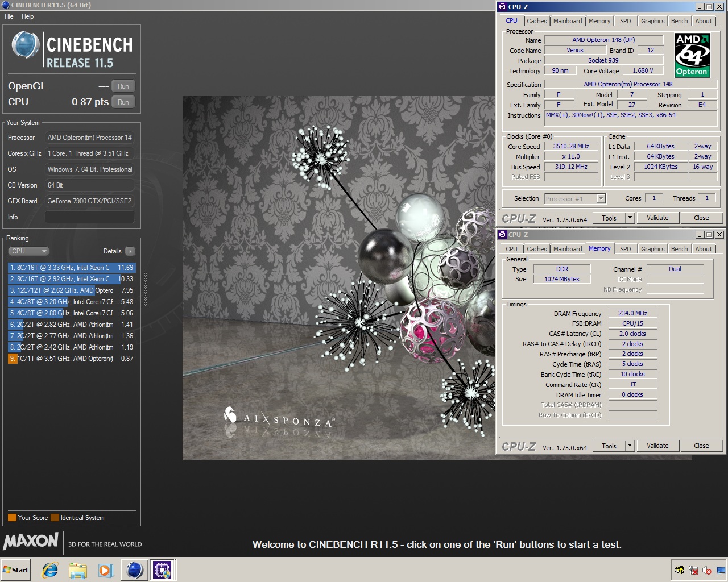Select ranking row 8C/16T @ 3.33 GHz Xeon

tap(72, 268)
